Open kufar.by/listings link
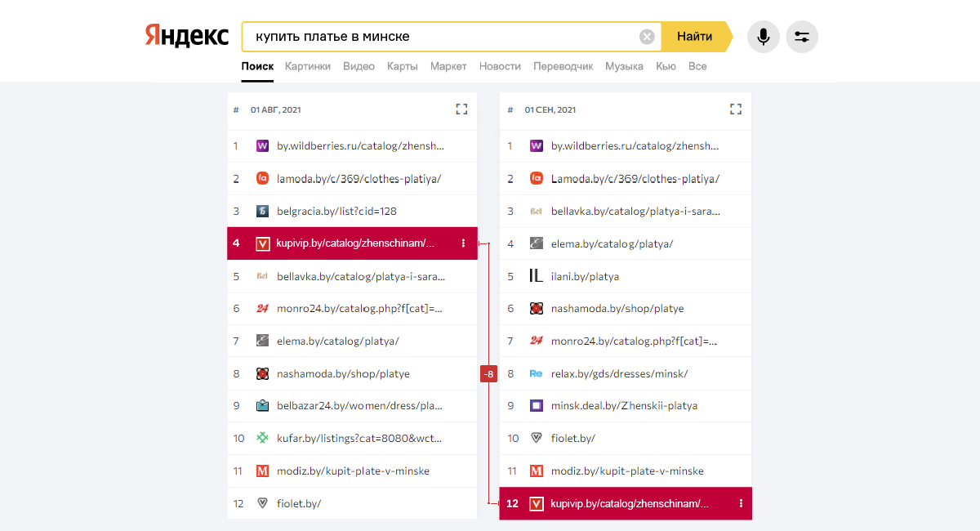This screenshot has height=531, width=980. click(x=359, y=438)
